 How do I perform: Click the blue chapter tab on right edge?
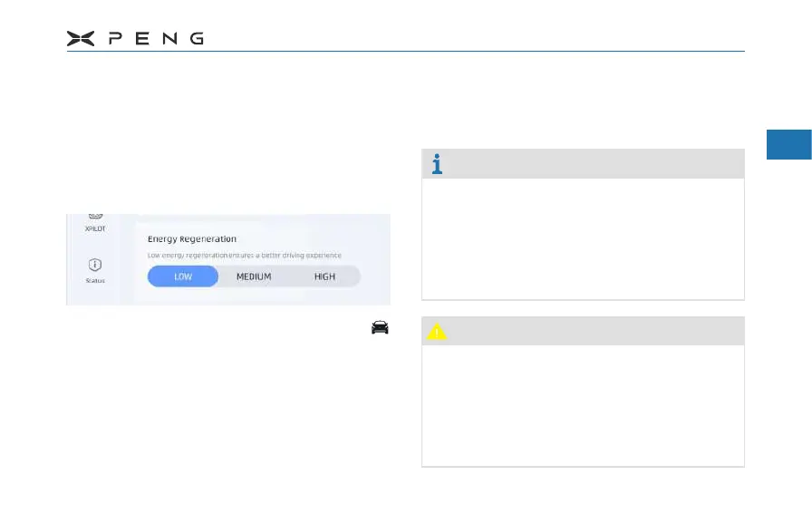click(x=788, y=144)
